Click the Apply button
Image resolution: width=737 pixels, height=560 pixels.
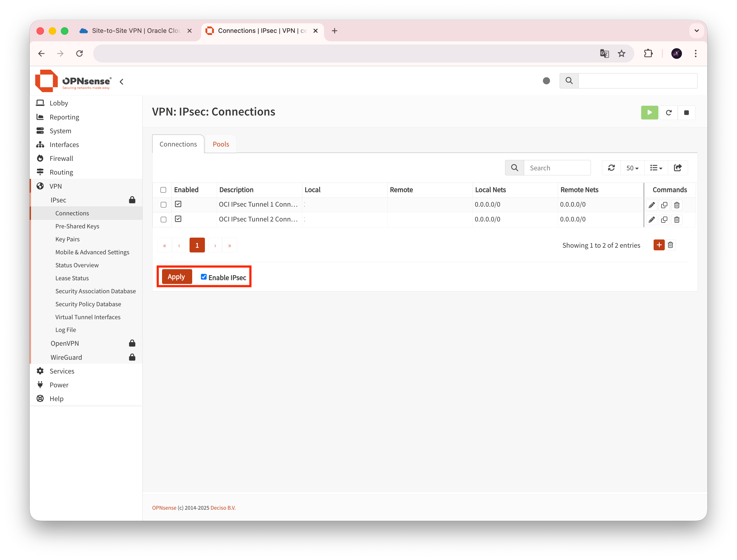(176, 277)
